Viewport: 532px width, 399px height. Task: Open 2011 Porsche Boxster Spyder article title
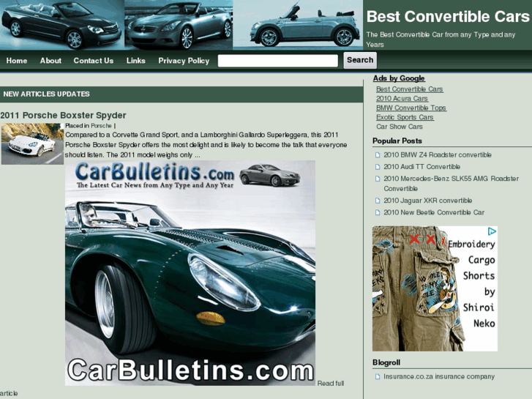(x=63, y=116)
